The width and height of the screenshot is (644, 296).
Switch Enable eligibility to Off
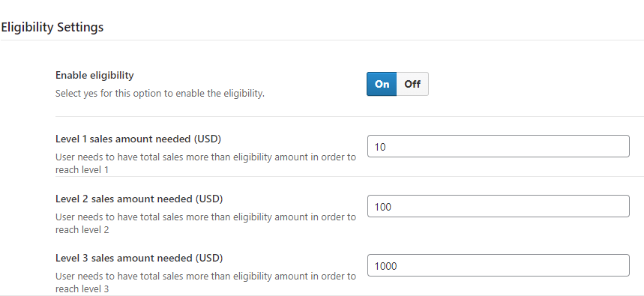click(412, 84)
